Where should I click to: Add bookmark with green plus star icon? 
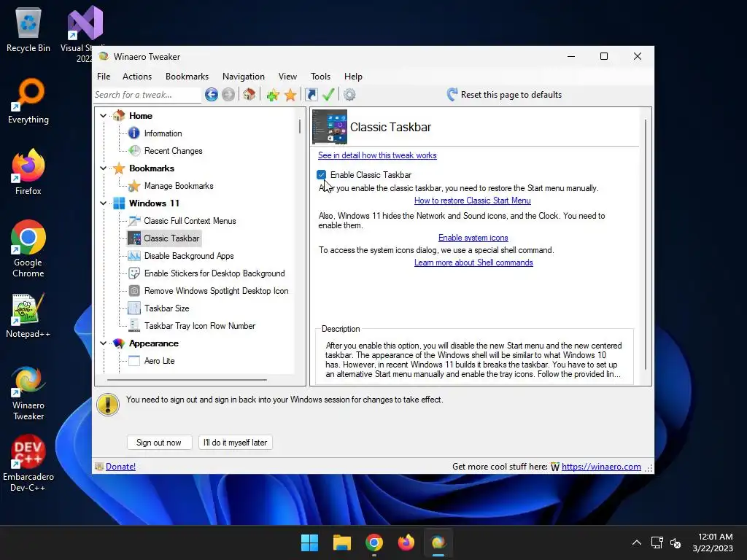click(x=273, y=95)
